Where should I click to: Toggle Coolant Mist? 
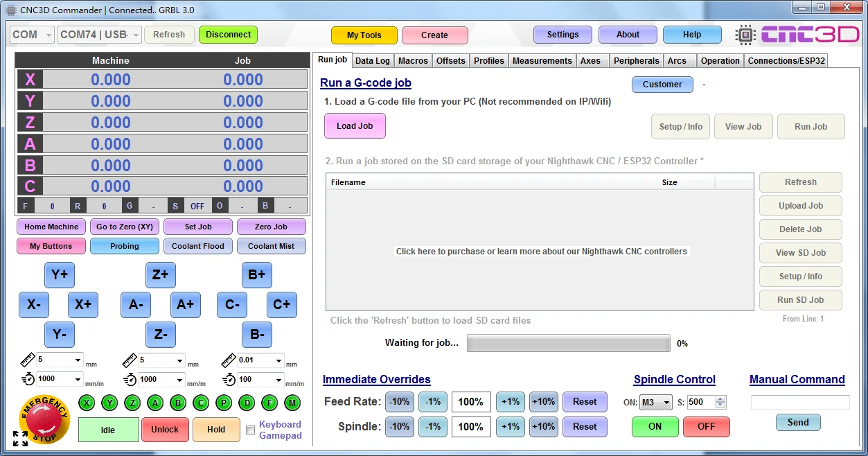click(272, 246)
